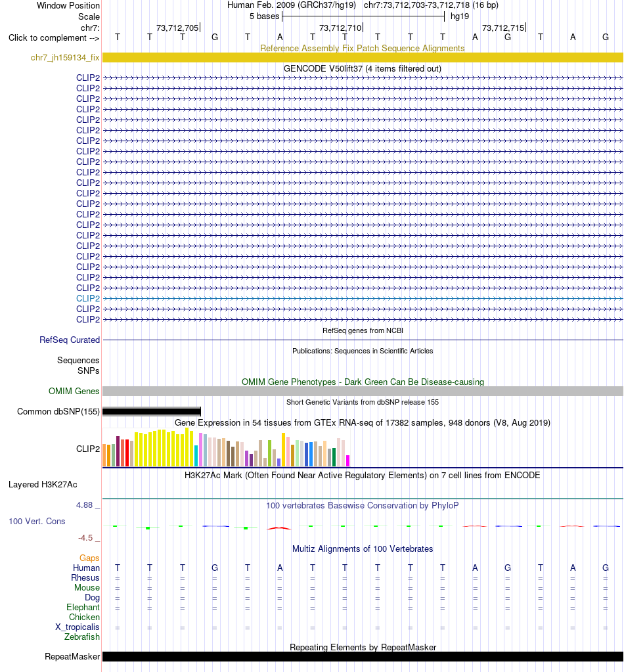Open Gene Expression in 54 tissues GTEx title

point(362,422)
